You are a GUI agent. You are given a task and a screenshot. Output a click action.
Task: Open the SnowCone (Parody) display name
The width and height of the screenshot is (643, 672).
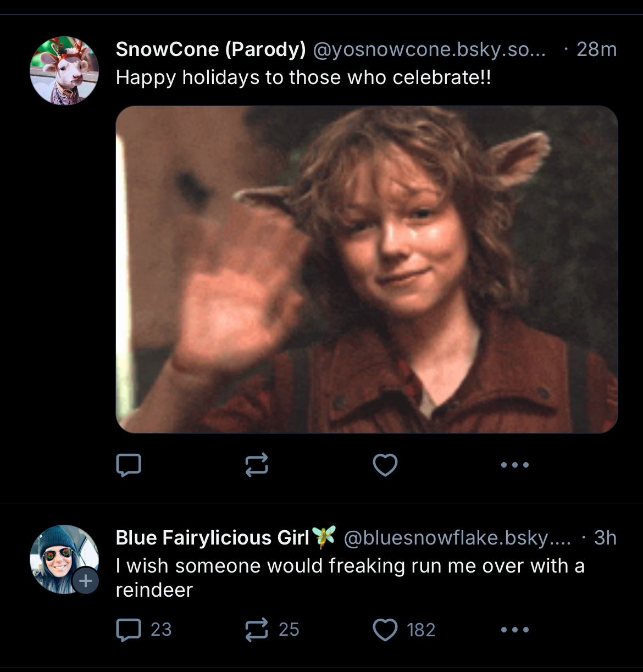point(210,49)
